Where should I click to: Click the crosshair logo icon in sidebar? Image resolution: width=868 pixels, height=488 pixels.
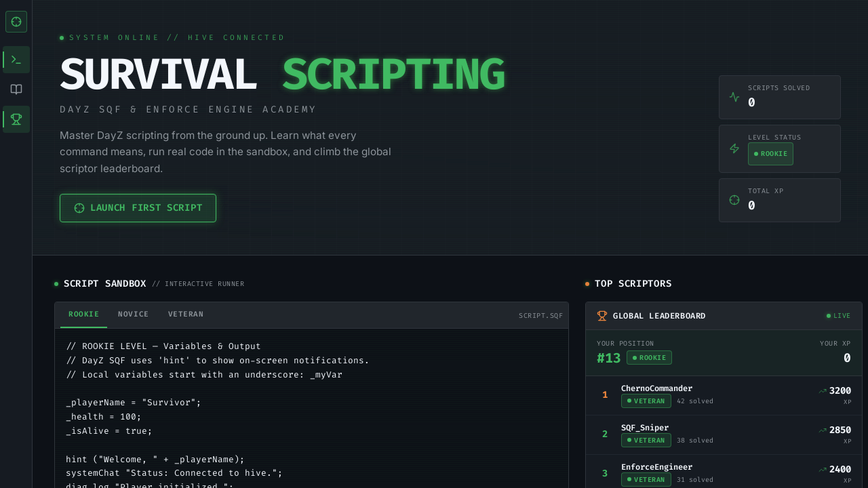click(x=16, y=22)
